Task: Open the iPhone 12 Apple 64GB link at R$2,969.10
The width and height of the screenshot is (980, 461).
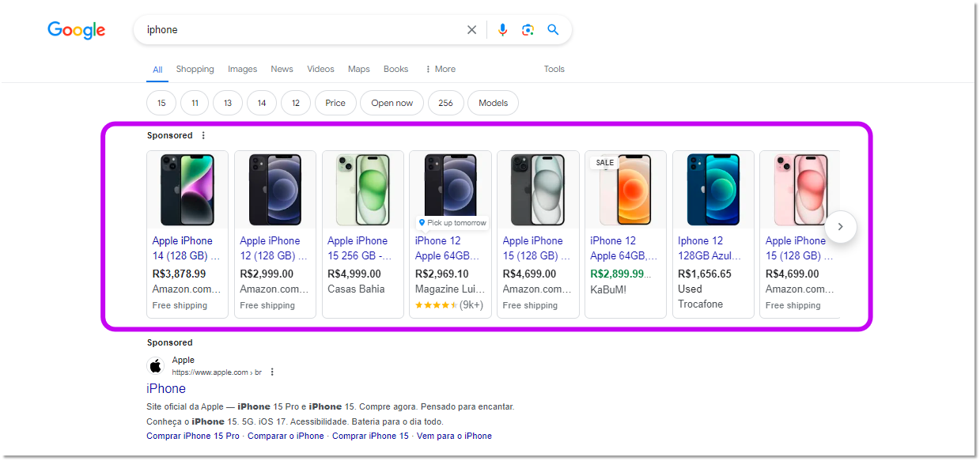Action: 448,248
